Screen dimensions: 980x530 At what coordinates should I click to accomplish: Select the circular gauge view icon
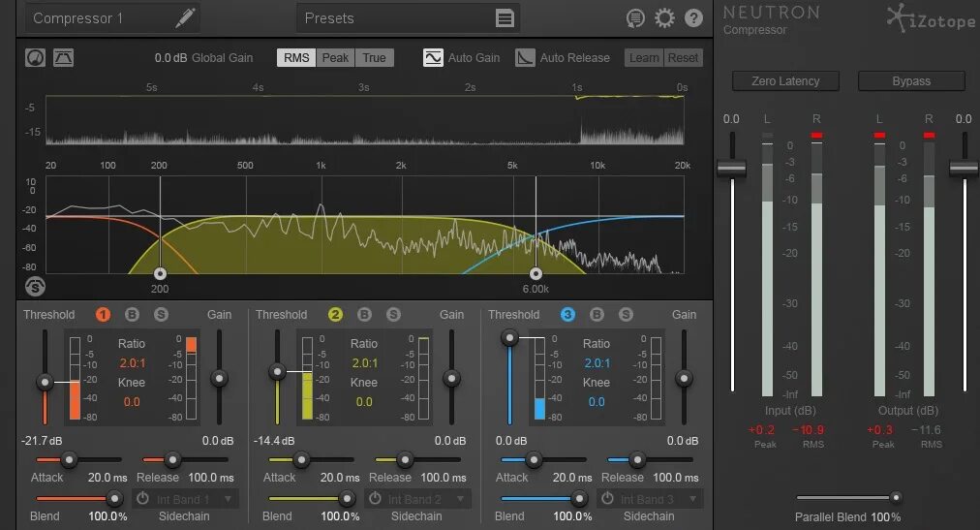tap(35, 58)
